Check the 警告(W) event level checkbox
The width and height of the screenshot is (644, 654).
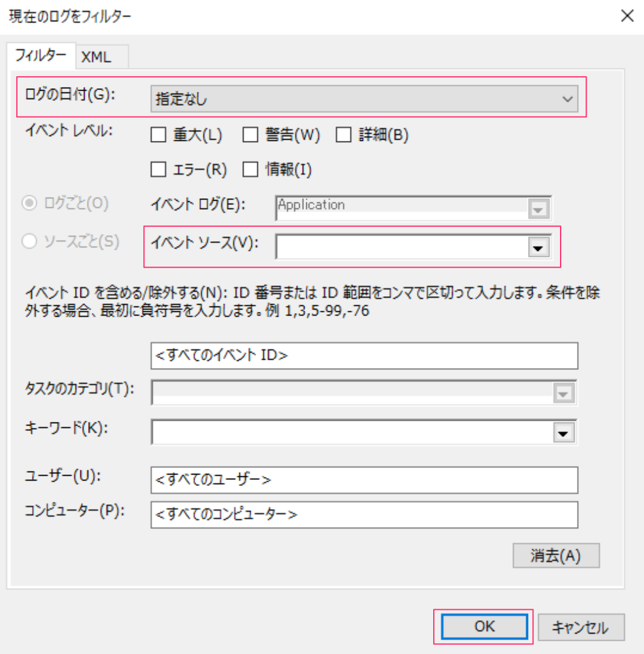pyautogui.click(x=250, y=135)
